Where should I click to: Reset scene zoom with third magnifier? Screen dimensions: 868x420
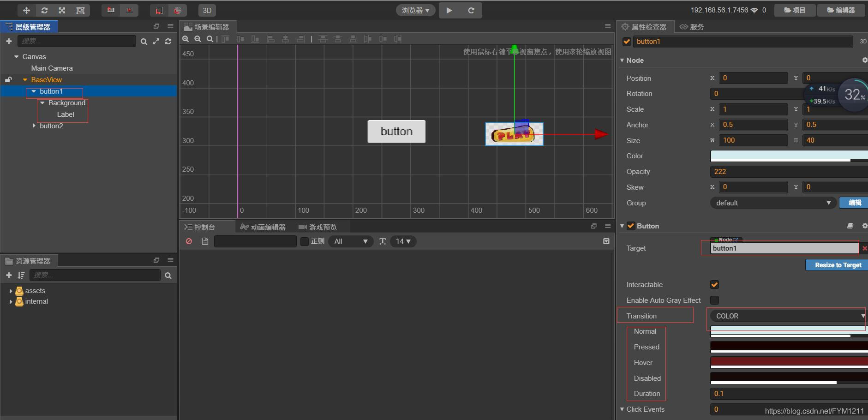tap(210, 39)
